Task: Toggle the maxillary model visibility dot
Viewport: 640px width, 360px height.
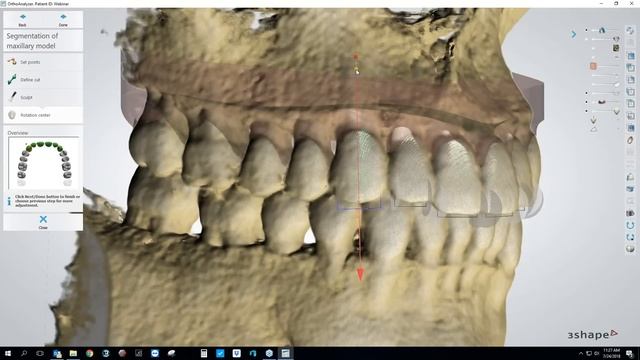Action: tap(587, 30)
